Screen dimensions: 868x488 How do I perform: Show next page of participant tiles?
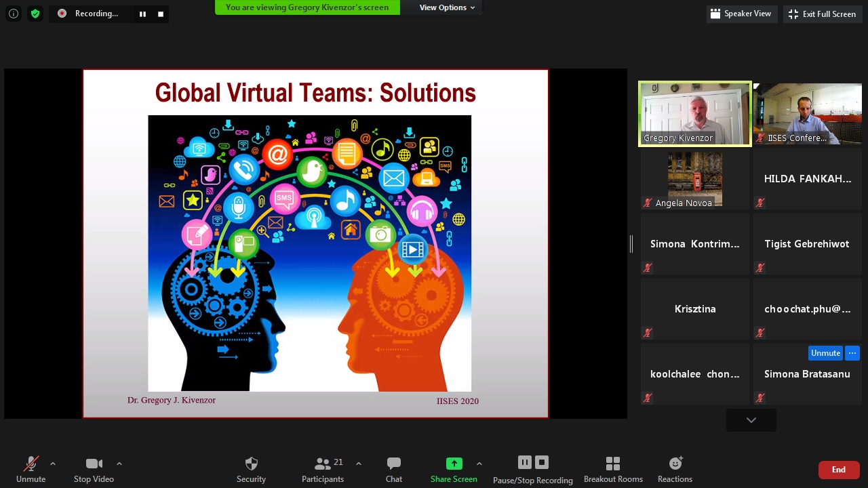(x=751, y=420)
